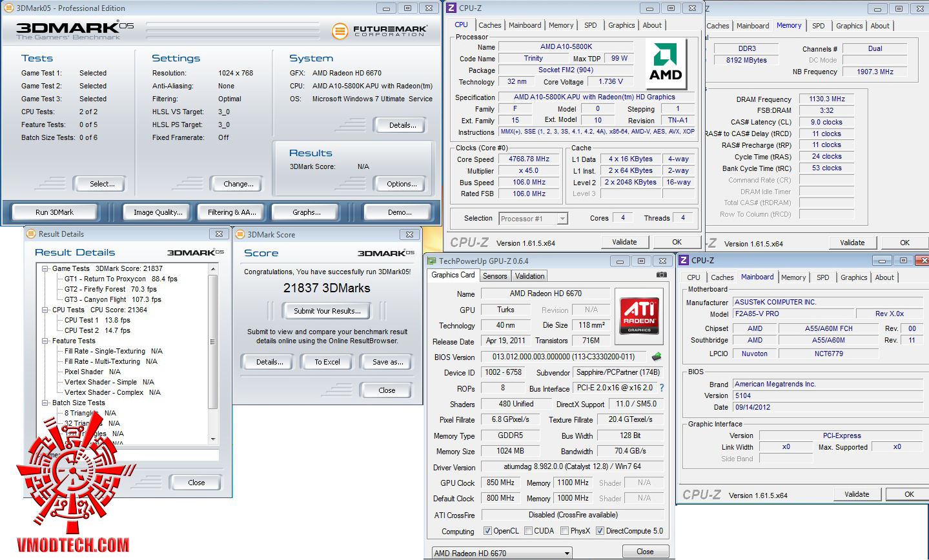Click the 3DMark05 title bar icon

tap(8, 8)
